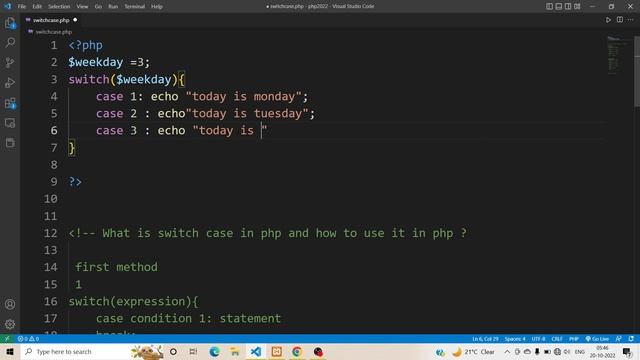The image size is (640, 360).
Task: Open the Windows Start menu
Action: pyautogui.click(x=10, y=352)
